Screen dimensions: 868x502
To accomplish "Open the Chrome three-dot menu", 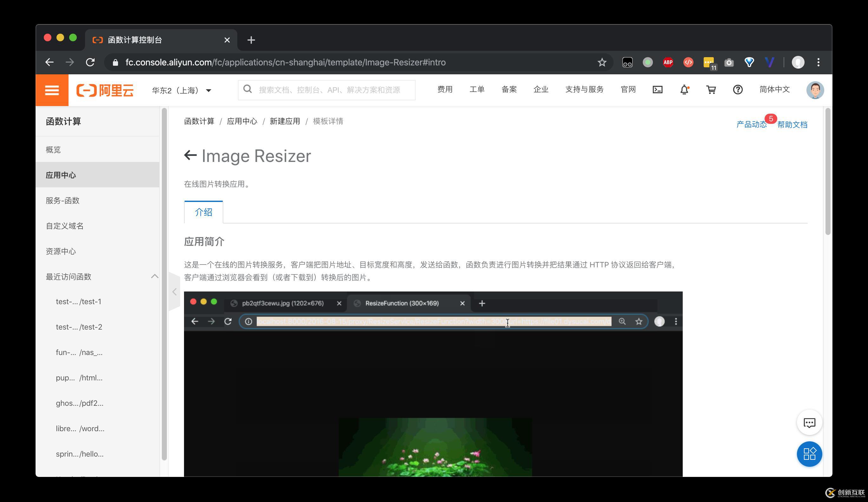I will point(819,63).
